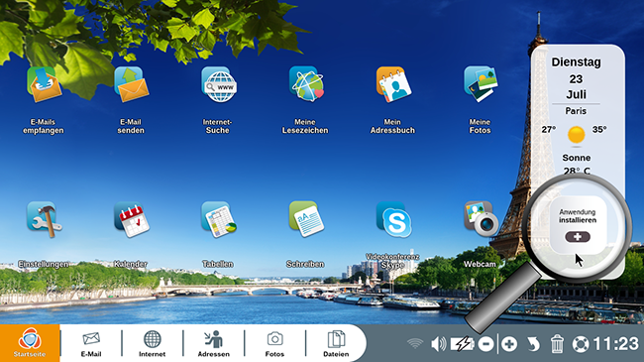
Task: Open the Kalender app
Action: click(132, 219)
